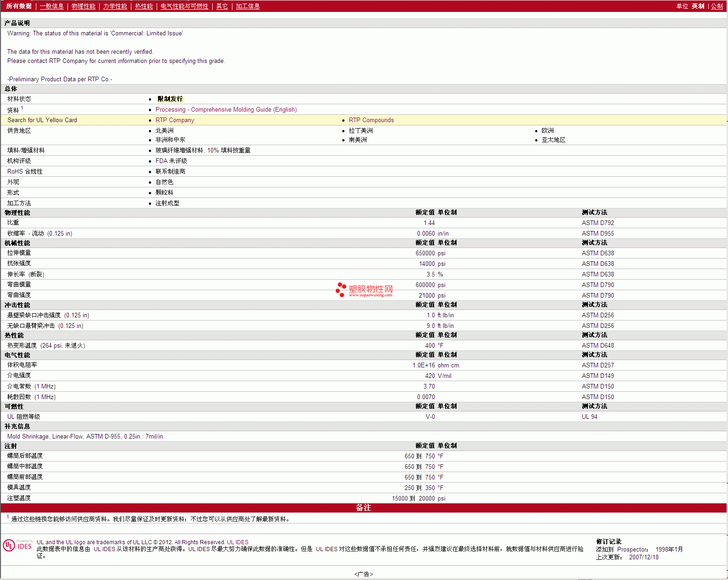View the 其它 tab
Image resolution: width=728 pixels, height=580 pixels.
[222, 6]
